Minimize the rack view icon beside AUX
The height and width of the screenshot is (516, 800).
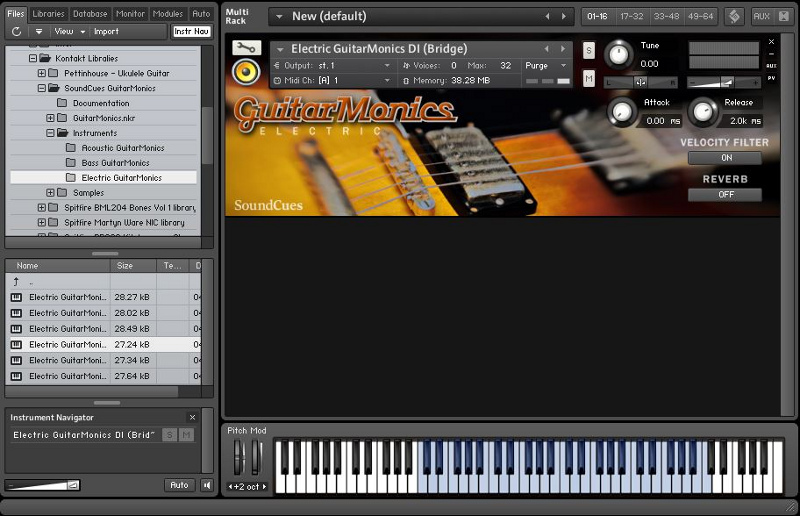pos(784,16)
